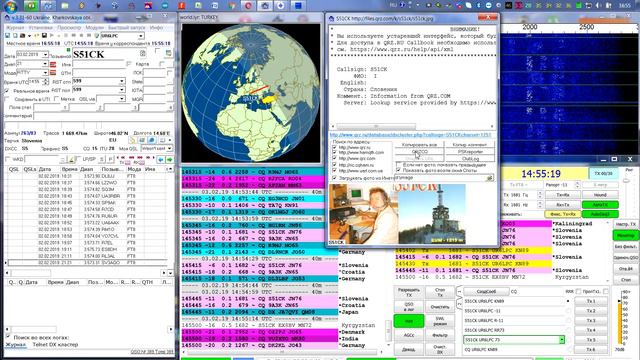The height and width of the screenshot is (360, 640).
Task: Open the Установки menu
Action: point(40,28)
